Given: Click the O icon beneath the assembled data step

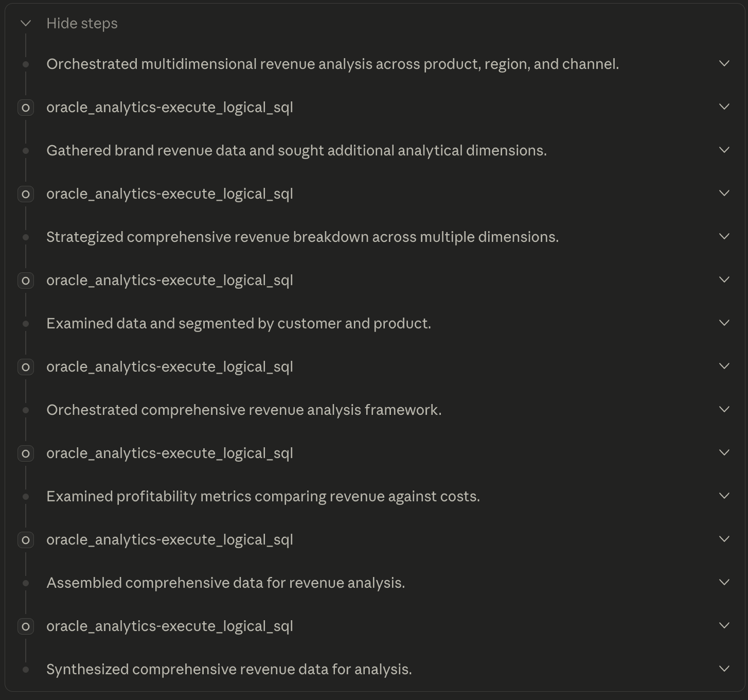Looking at the screenshot, I should coord(25,626).
